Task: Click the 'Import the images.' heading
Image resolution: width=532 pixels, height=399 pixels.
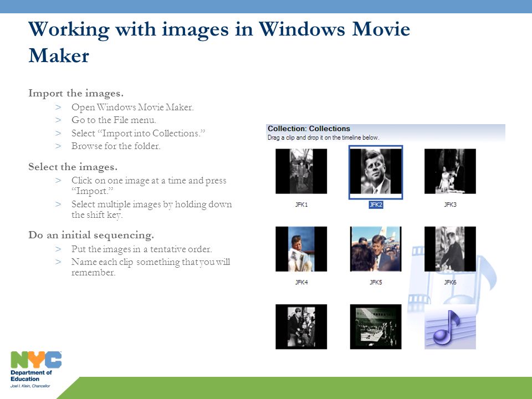Action: (76, 93)
